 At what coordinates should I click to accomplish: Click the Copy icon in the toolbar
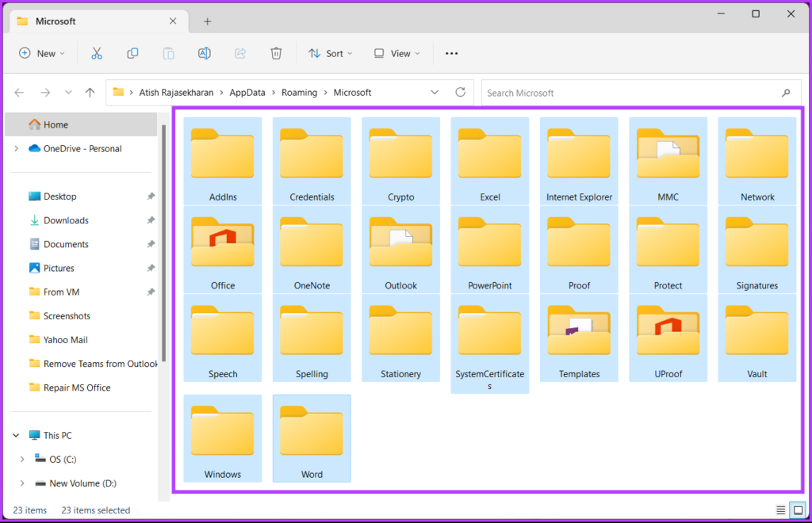(x=132, y=53)
